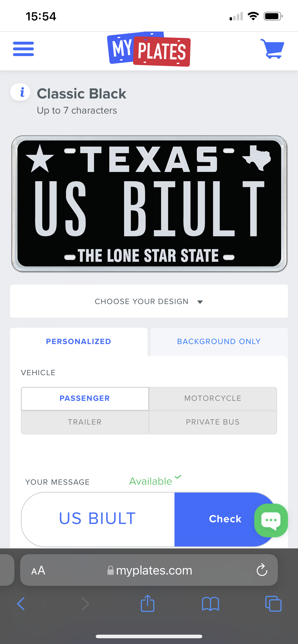Tap the Safari share icon

click(x=148, y=604)
